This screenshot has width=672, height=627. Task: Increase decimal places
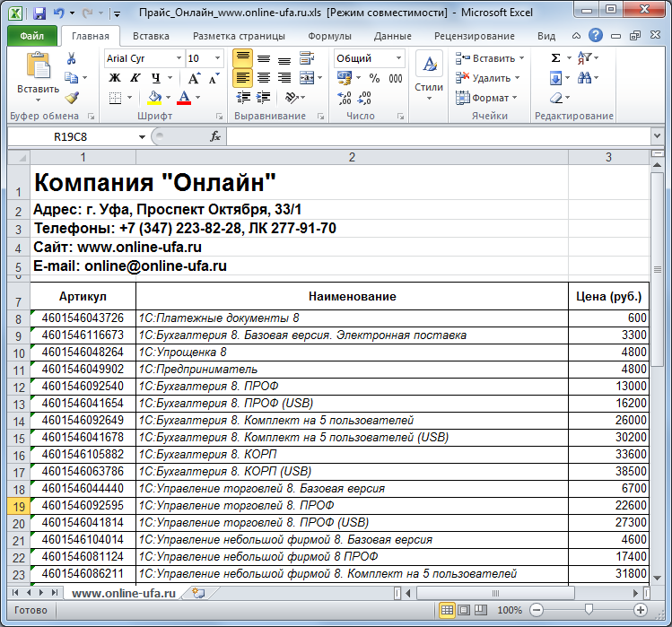click(x=345, y=98)
